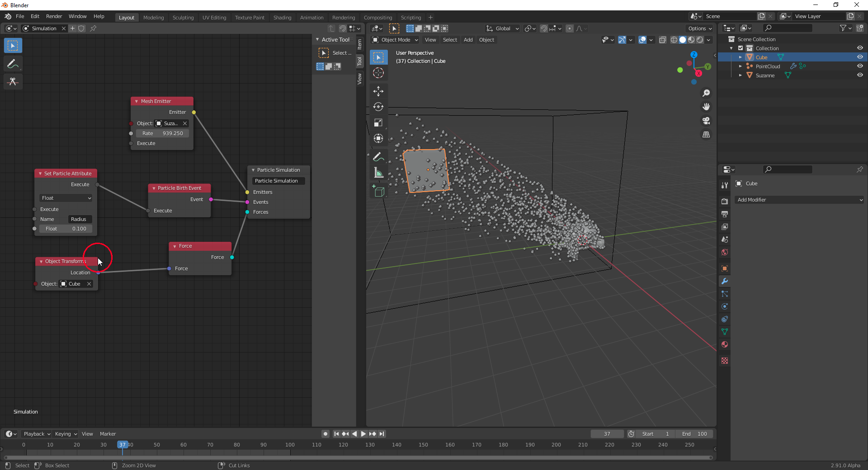Hide Suzanne object in the outliner

pos(859,75)
